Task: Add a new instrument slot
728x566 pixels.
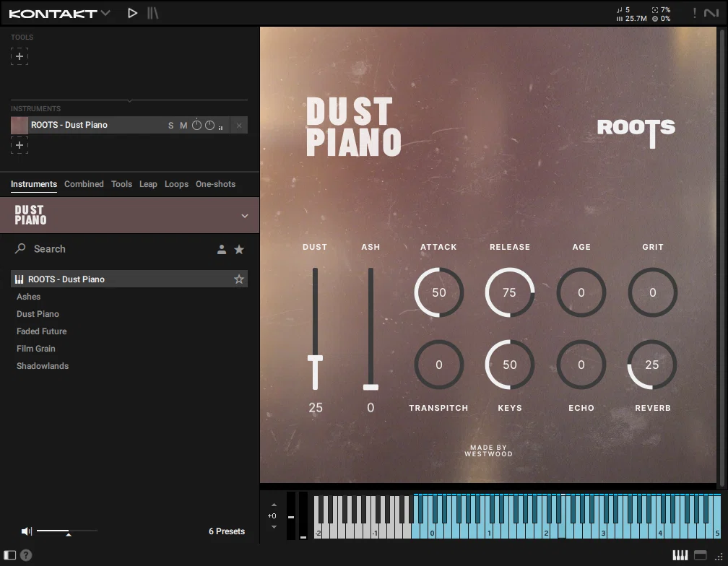Action: [19, 145]
